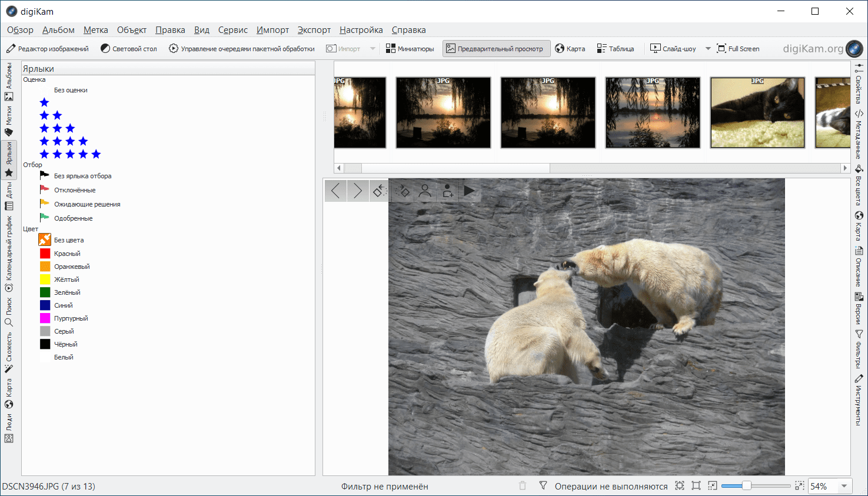Open the Сервис menu
The width and height of the screenshot is (868, 496).
click(x=232, y=30)
